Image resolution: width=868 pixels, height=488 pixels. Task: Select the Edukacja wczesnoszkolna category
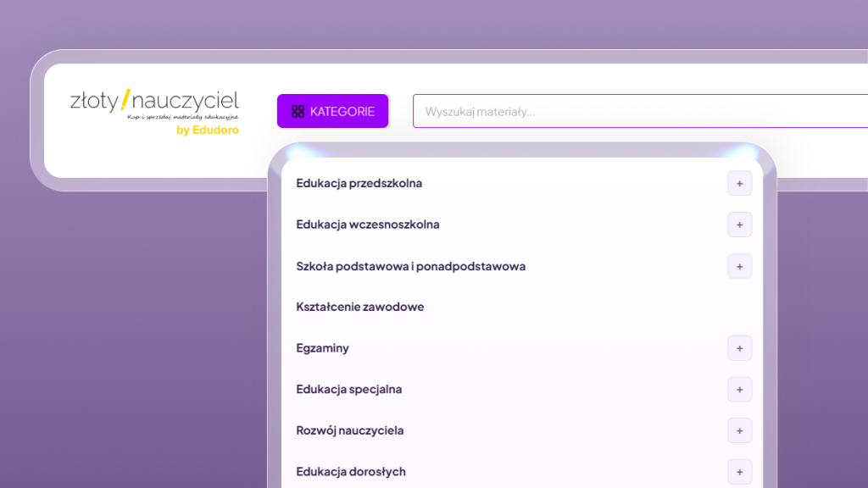click(x=367, y=225)
